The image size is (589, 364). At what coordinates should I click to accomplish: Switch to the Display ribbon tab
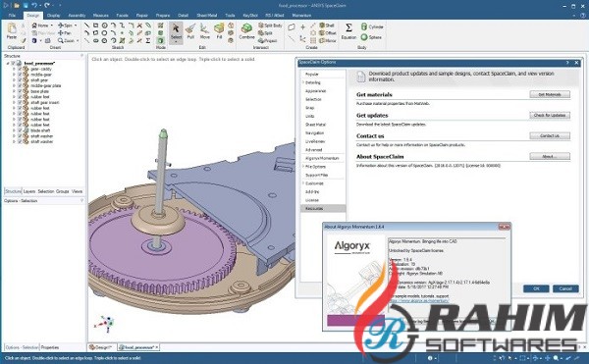coord(53,16)
